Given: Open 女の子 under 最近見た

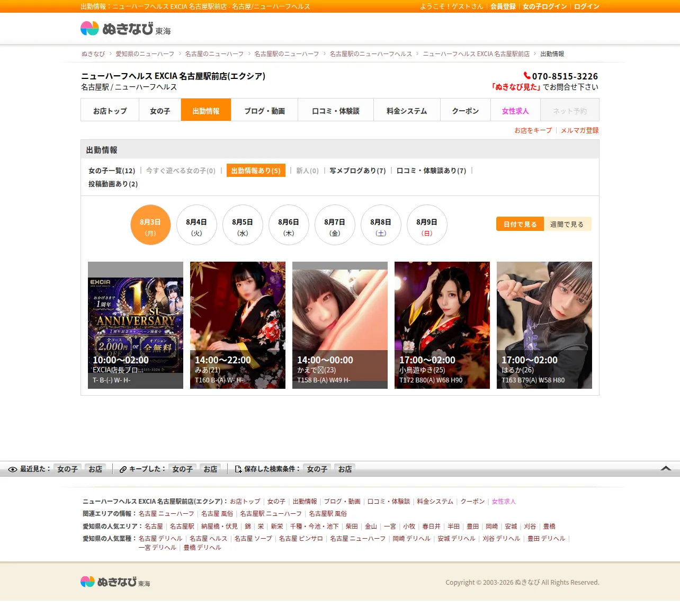Looking at the screenshot, I should pos(68,469).
